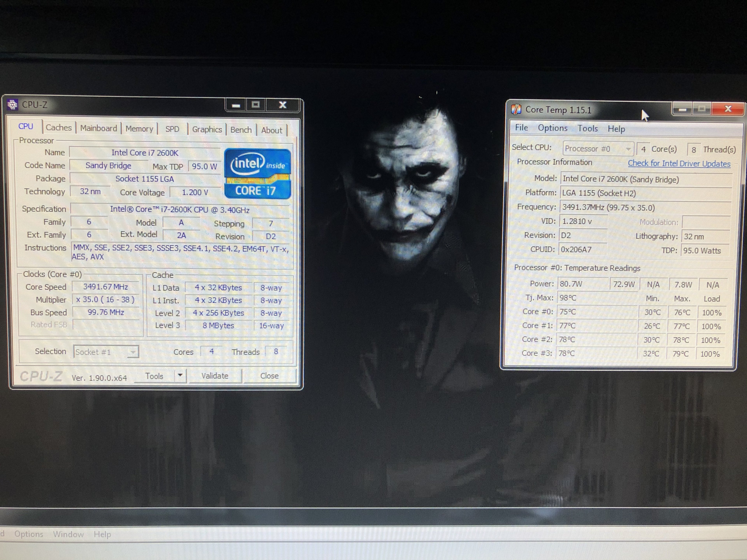Click the Intel Core i7 logo badge
This screenshot has height=560, width=747.
tap(257, 174)
